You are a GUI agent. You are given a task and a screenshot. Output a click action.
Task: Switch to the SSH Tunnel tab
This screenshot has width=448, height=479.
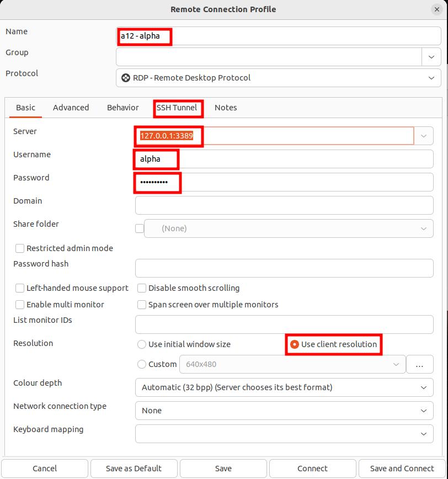(x=177, y=108)
